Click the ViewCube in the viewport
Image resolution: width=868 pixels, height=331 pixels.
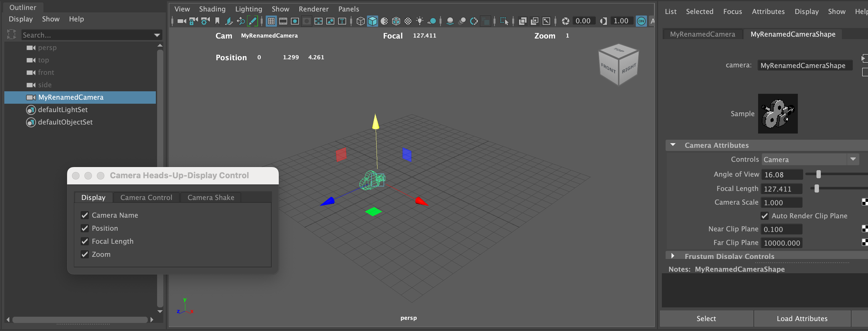click(x=618, y=64)
